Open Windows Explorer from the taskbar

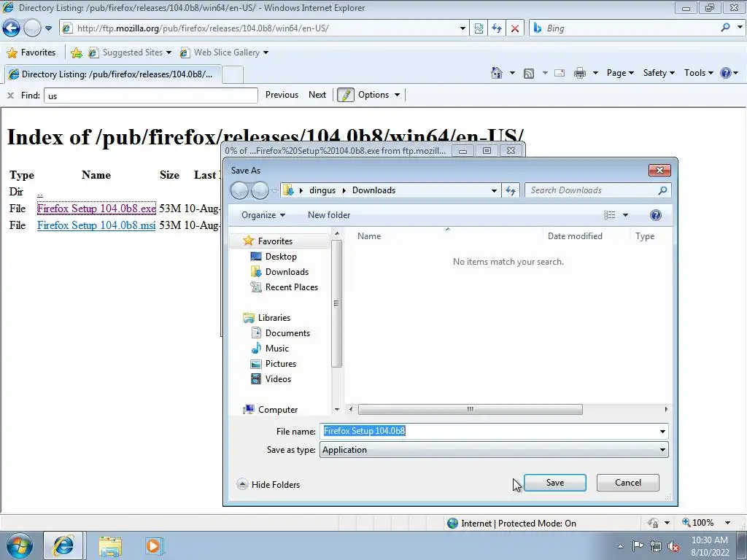pos(110,546)
